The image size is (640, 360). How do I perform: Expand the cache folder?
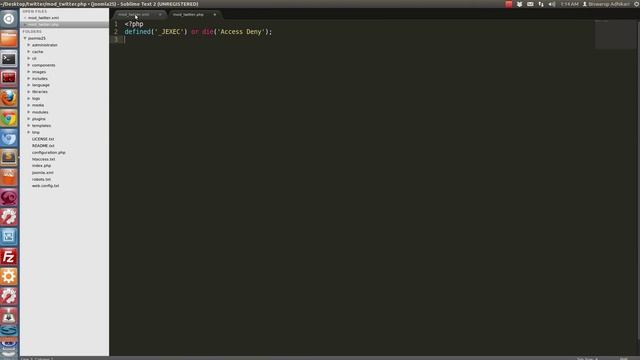click(29, 52)
